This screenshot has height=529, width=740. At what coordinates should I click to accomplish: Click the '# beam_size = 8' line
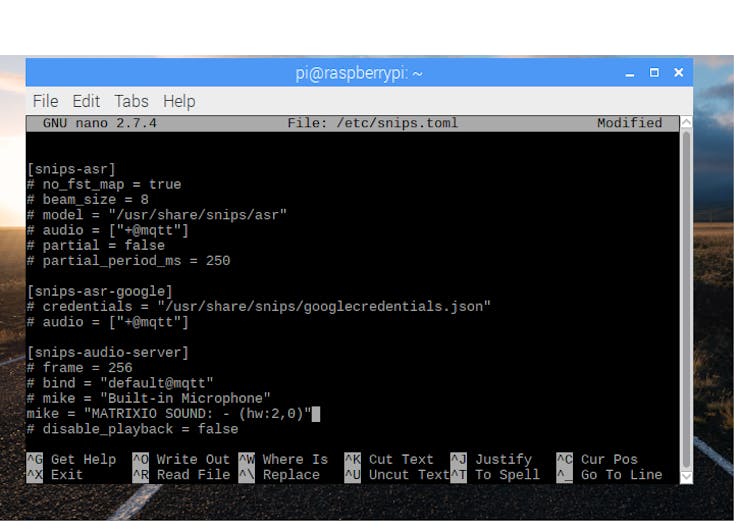88,200
